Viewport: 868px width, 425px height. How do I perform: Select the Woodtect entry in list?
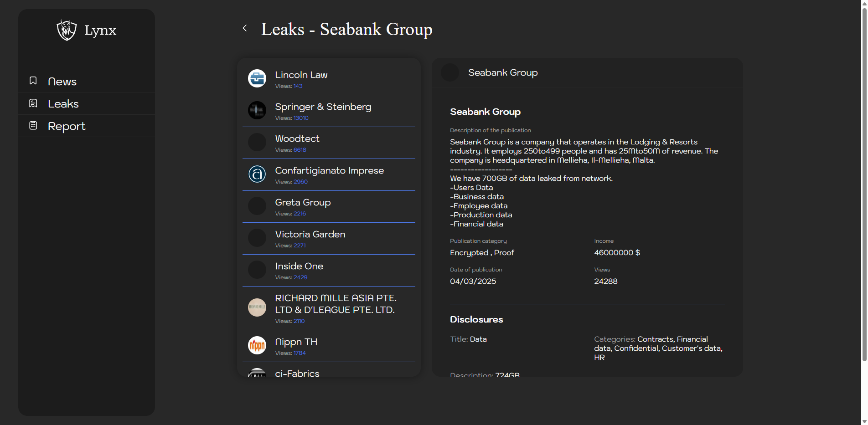[x=297, y=139]
